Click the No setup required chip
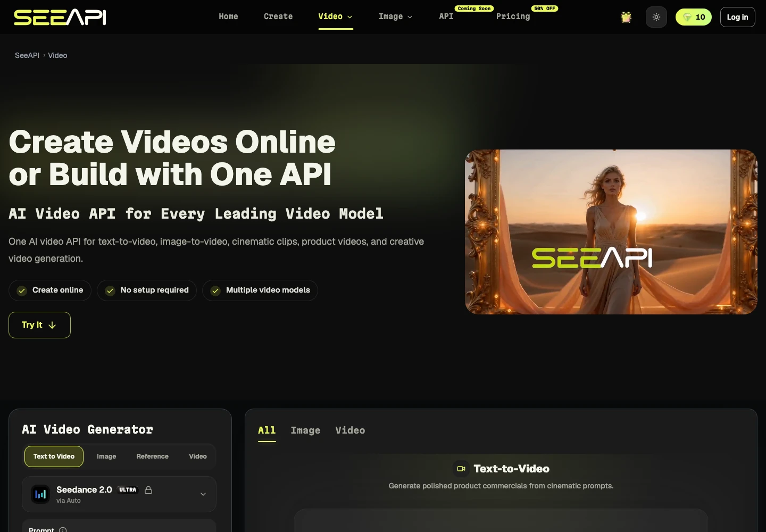 coord(147,290)
